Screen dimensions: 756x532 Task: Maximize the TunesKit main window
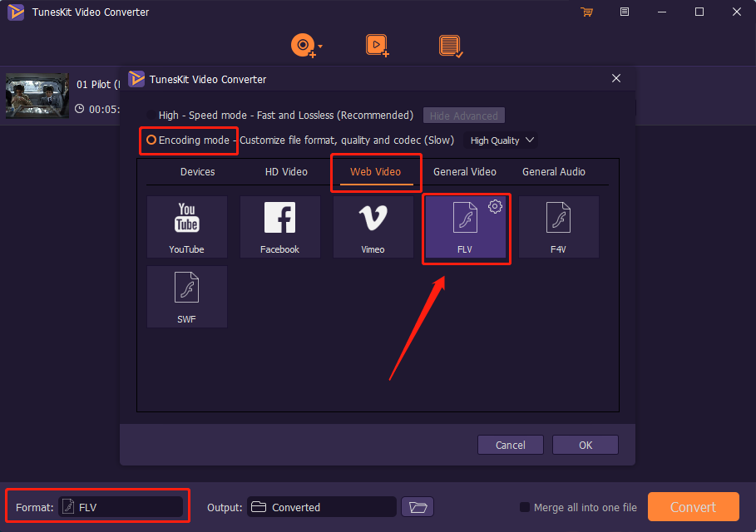point(699,12)
